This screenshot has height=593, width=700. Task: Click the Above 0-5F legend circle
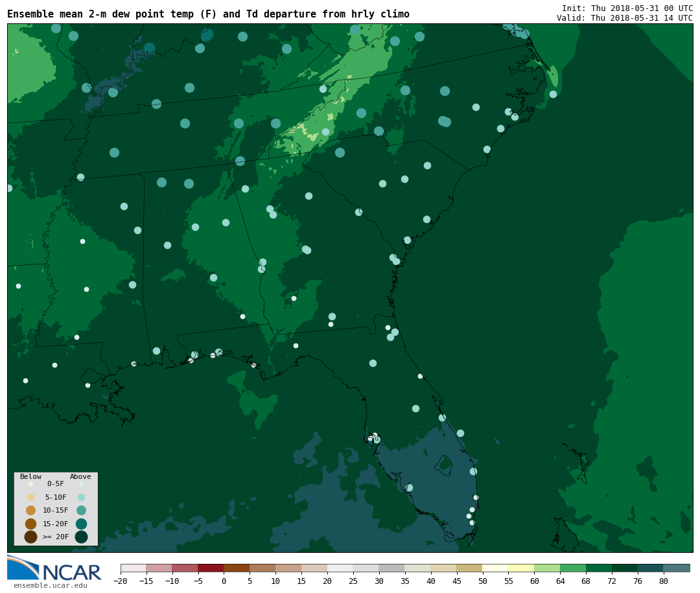(81, 483)
